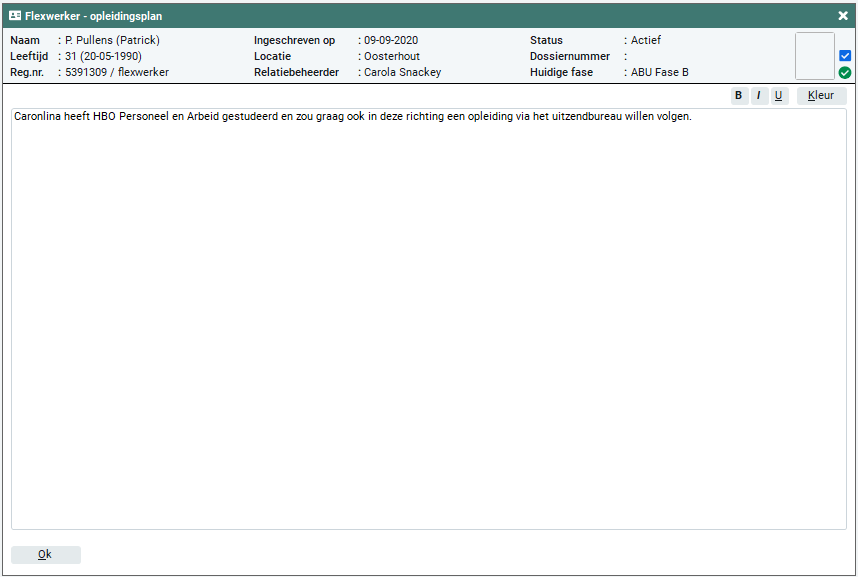Click the Locatie value Oosterhout
This screenshot has height=577, width=858.
pyautogui.click(x=392, y=56)
